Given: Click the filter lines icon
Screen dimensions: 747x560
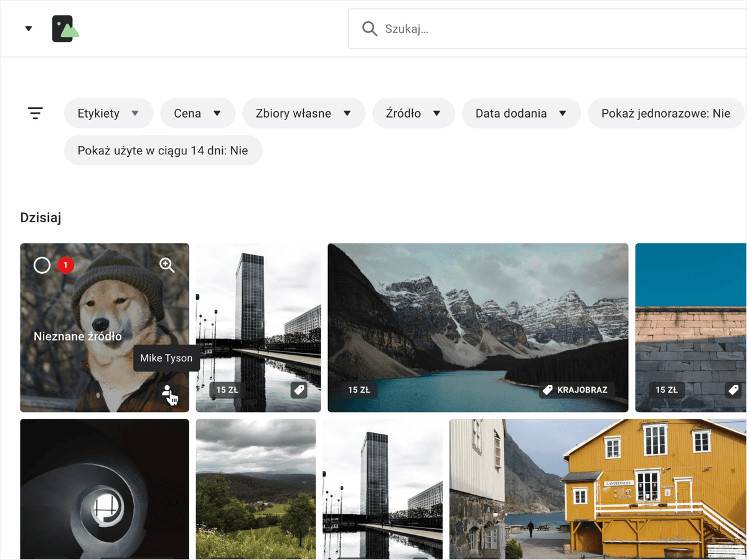Looking at the screenshot, I should pos(35,113).
